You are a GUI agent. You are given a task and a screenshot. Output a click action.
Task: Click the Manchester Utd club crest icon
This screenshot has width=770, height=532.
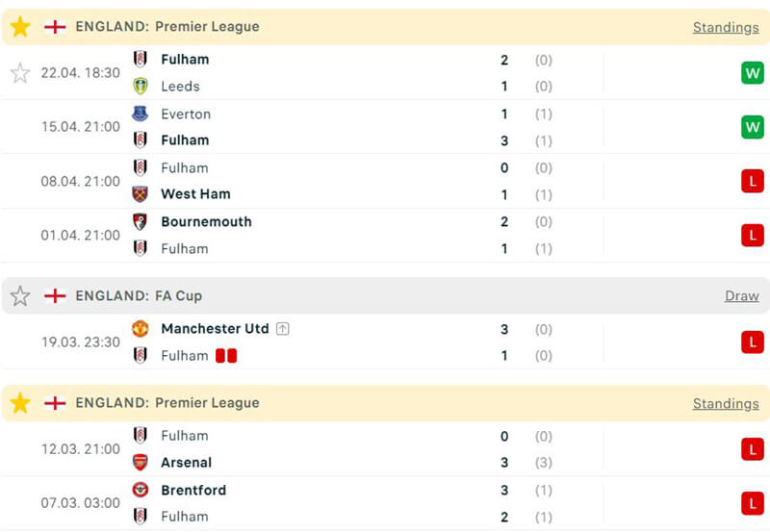point(141,329)
